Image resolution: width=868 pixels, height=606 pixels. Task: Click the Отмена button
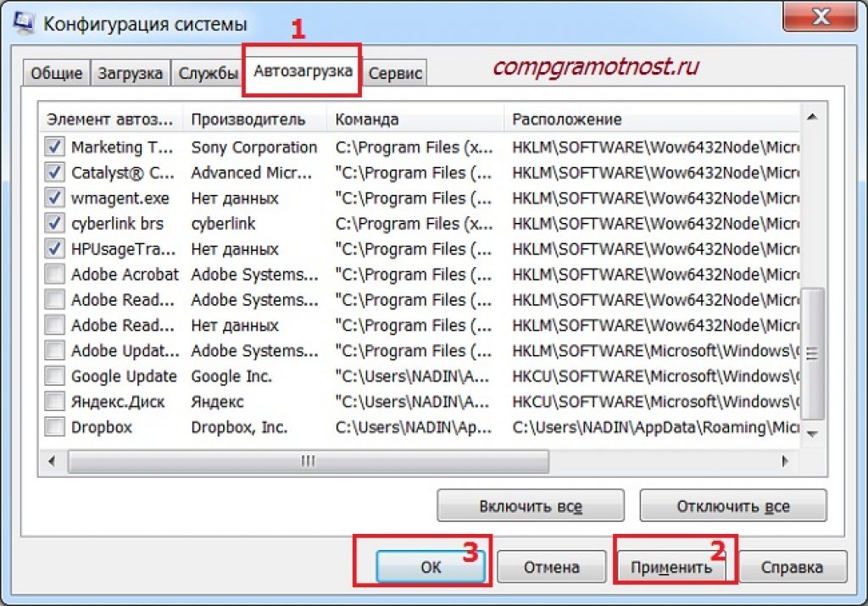pos(551,567)
